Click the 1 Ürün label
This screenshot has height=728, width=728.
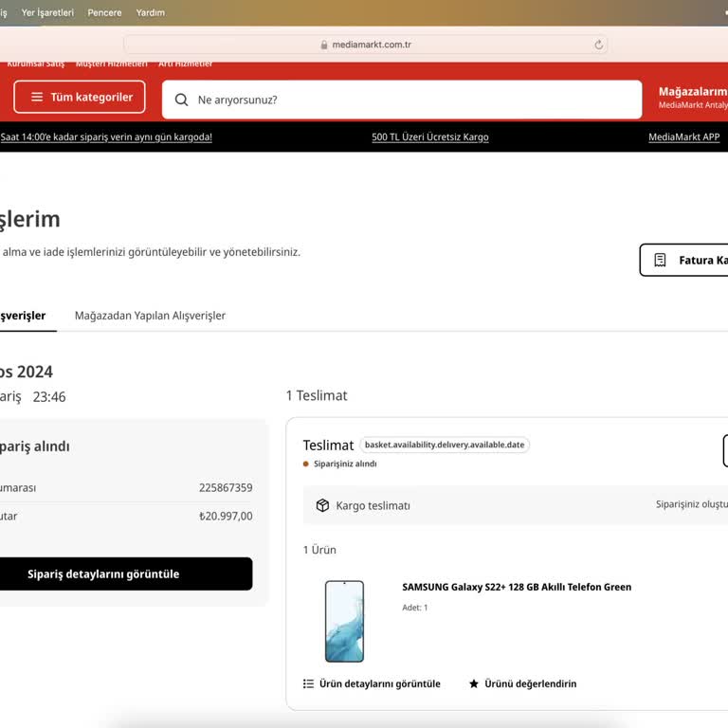pos(319,550)
